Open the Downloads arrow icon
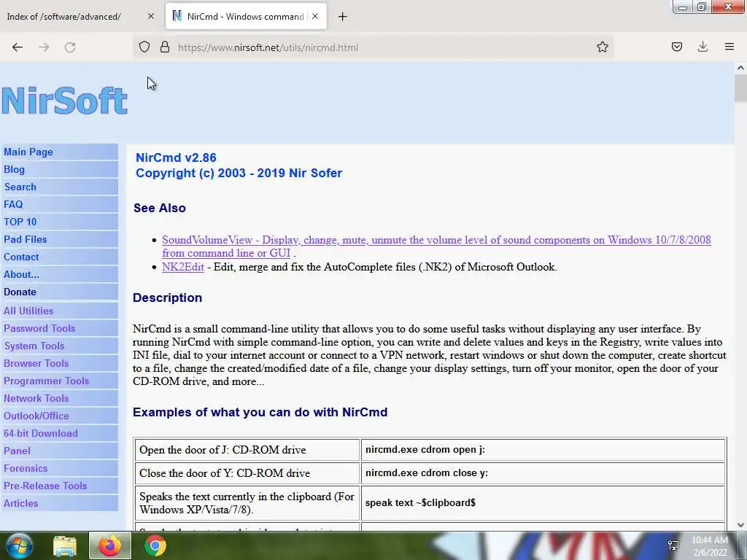The width and height of the screenshot is (747, 560). (x=703, y=47)
